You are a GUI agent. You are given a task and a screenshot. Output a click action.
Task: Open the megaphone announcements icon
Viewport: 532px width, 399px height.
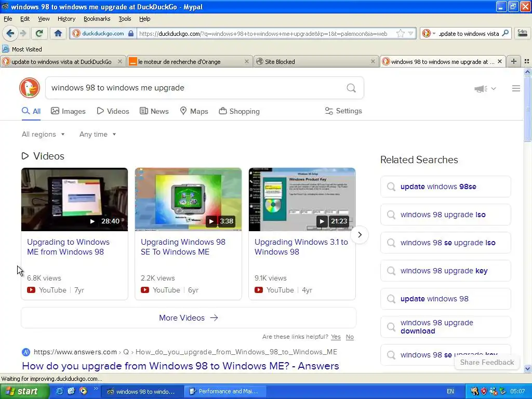(x=481, y=88)
